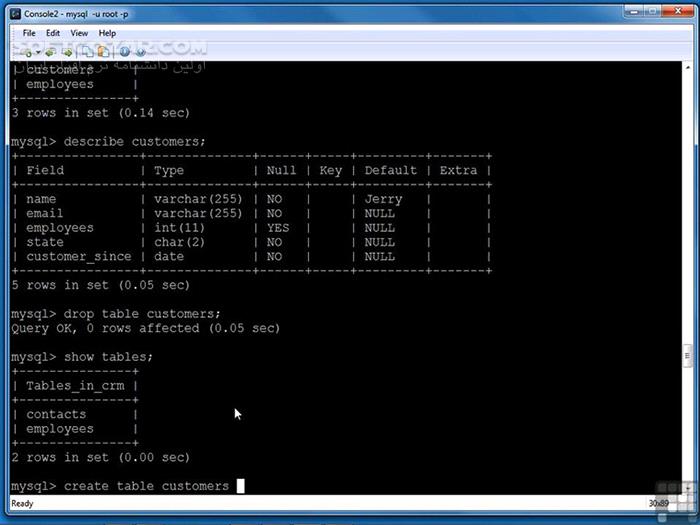Click the 'YES' null value
Viewport: 700px width, 525px height.
point(278,228)
